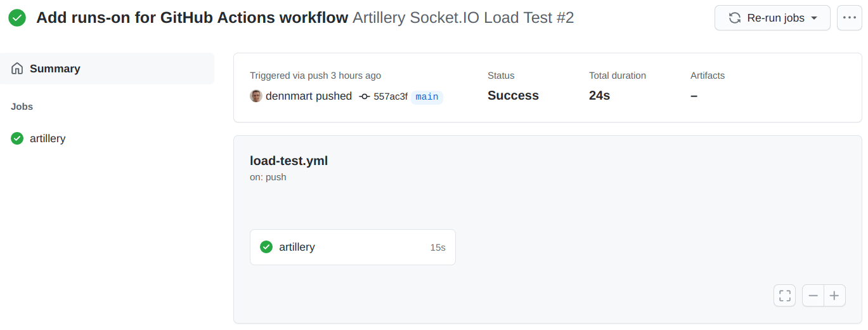The image size is (868, 330).
Task: Click the green success checkmark beside the workflow title
Action: coord(17,18)
